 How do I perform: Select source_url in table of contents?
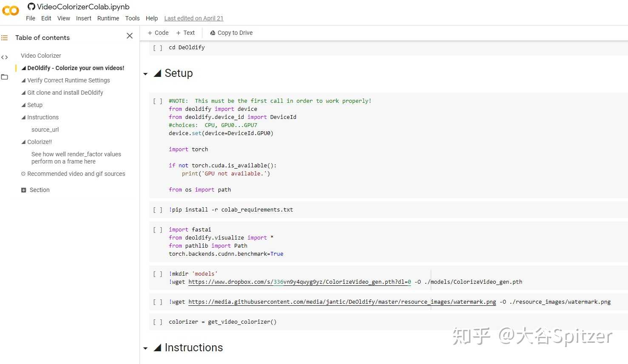[x=45, y=130]
